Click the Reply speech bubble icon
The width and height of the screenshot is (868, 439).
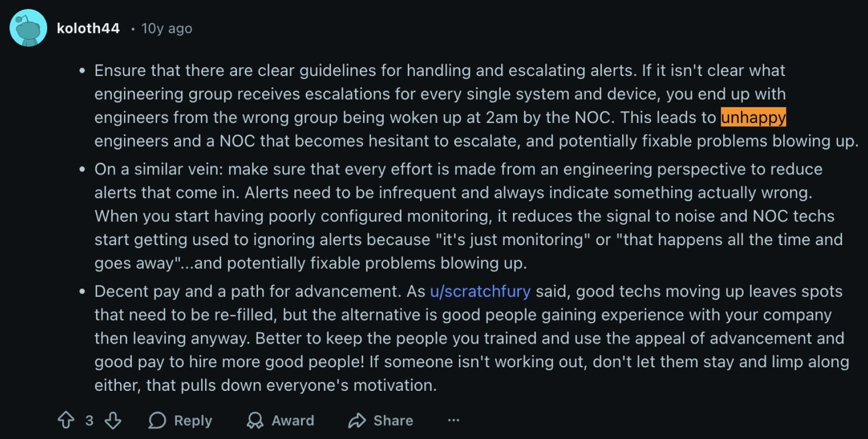(x=157, y=420)
